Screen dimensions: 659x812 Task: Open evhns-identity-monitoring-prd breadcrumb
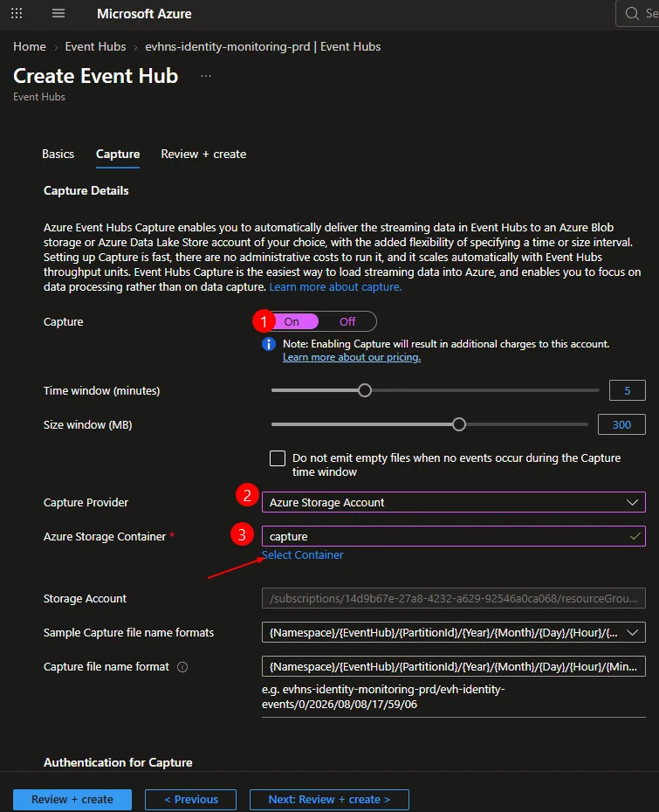pos(263,46)
